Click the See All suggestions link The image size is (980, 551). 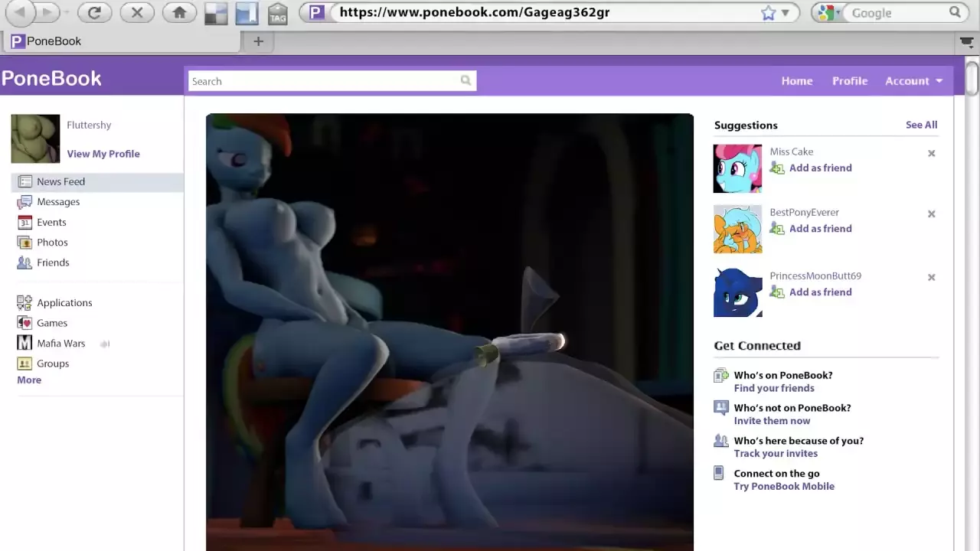click(x=921, y=126)
